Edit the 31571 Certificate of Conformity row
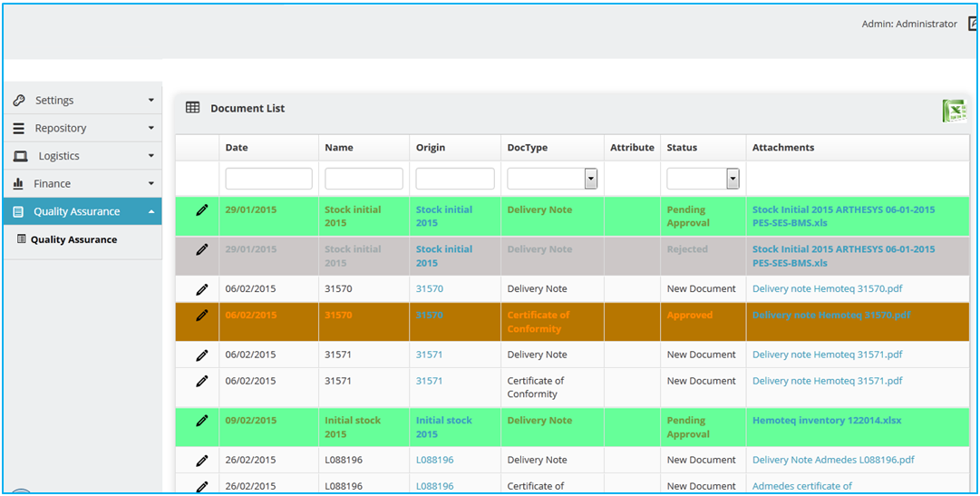This screenshot has width=980, height=496. pos(202,382)
